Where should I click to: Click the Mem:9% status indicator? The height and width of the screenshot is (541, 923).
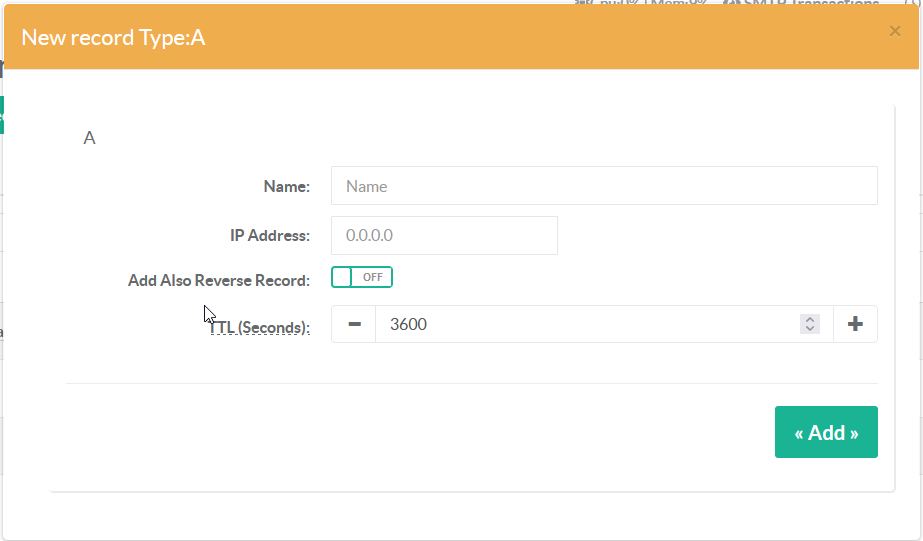click(x=682, y=3)
